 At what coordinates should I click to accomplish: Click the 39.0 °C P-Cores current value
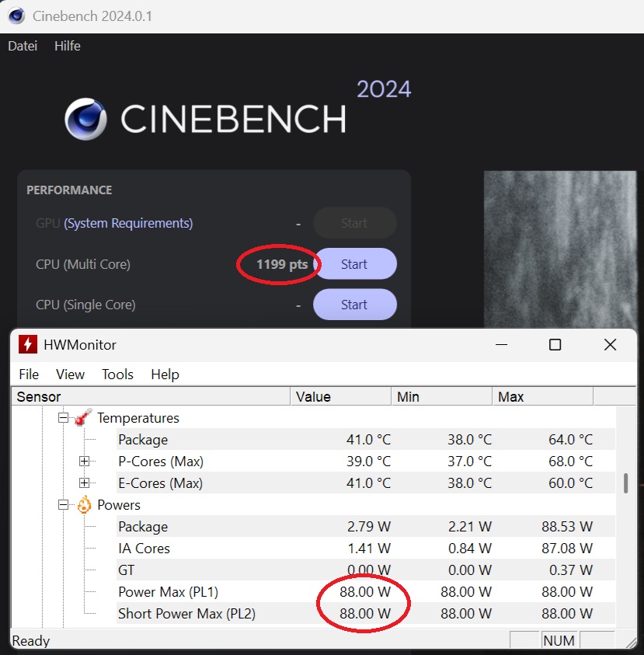[368, 462]
